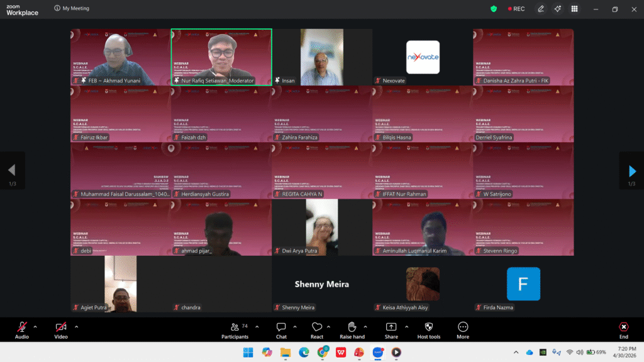Open Wi-Fi network settings tray icon
Image resolution: width=644 pixels, height=362 pixels.
[x=570, y=352]
